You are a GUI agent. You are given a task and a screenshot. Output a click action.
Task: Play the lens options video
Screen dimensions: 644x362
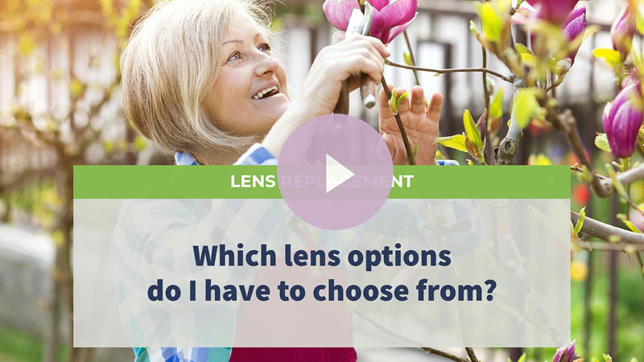click(x=335, y=172)
